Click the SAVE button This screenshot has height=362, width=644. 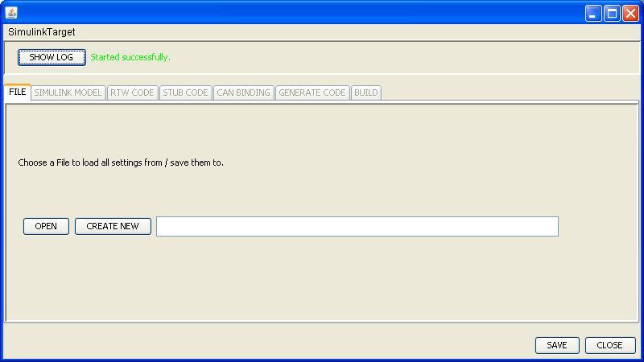pos(557,345)
